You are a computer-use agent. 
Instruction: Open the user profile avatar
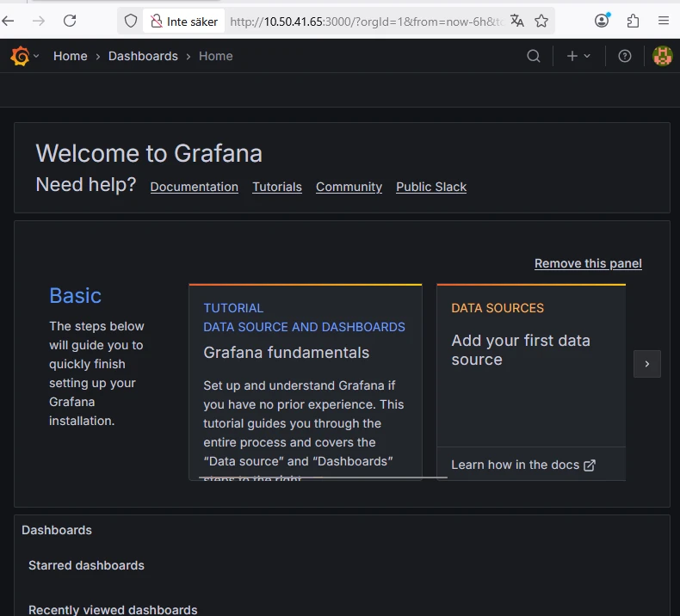[663, 56]
